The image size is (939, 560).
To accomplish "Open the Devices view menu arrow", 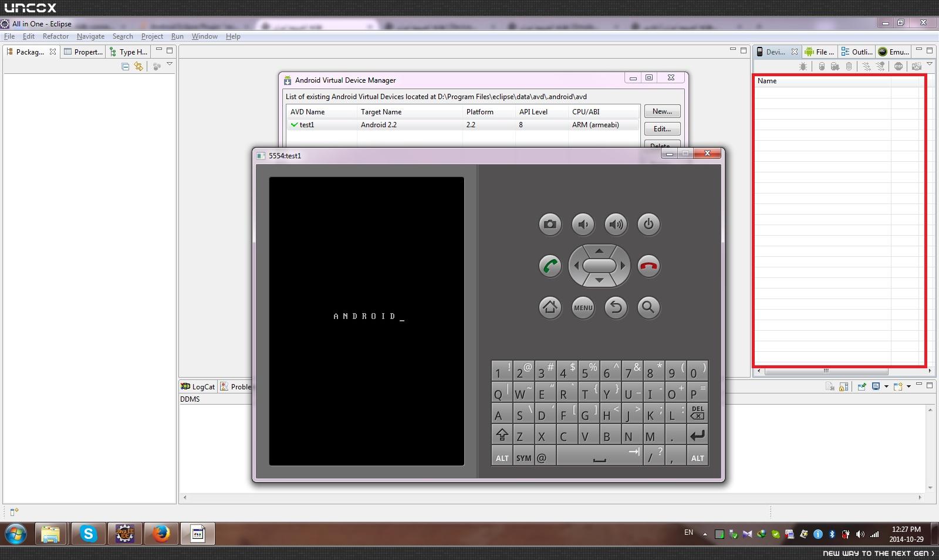I will (930, 65).
